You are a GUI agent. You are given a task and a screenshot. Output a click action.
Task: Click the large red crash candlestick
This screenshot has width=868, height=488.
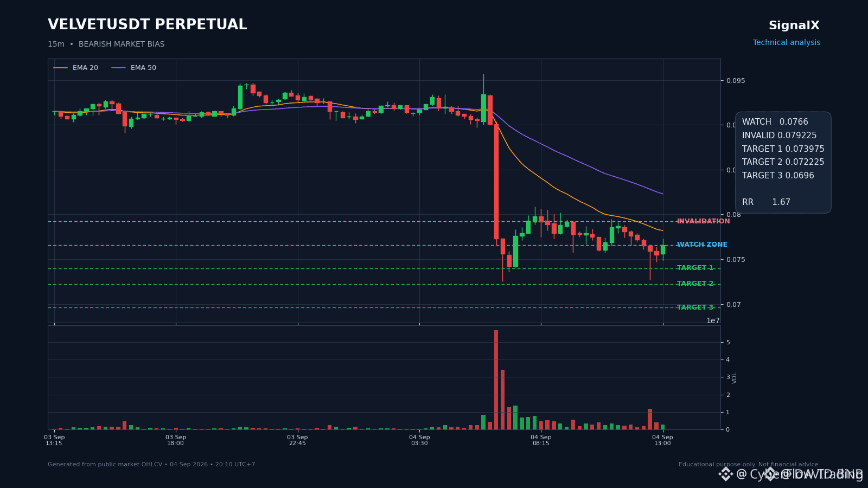pyautogui.click(x=496, y=182)
